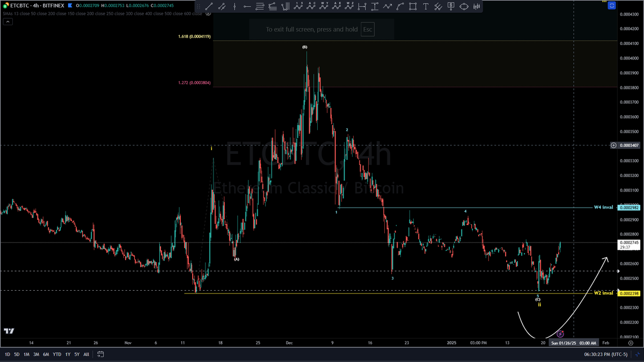The width and height of the screenshot is (644, 362).
Task: Select the crossed lines drawing tool
Action: (x=438, y=6)
